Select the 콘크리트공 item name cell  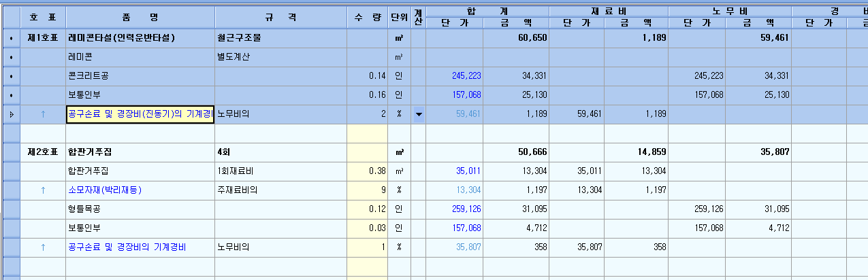140,76
